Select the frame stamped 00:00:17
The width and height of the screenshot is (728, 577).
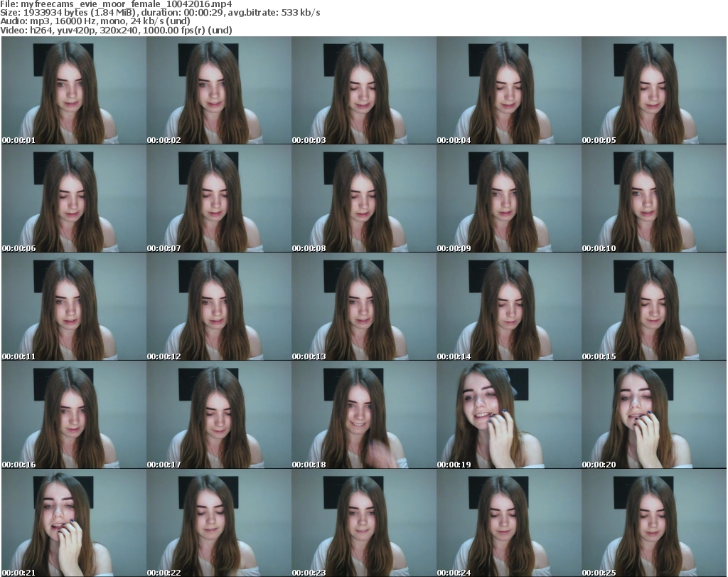219,415
